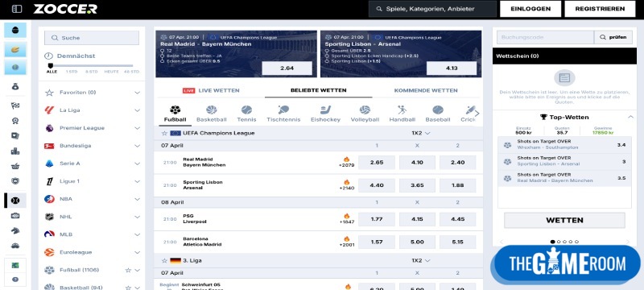Select the 48 STD time filter
This screenshot has width=644, height=290.
[x=132, y=72]
